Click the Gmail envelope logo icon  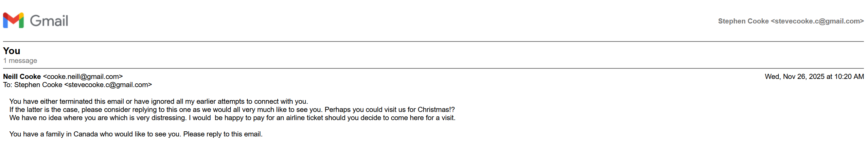[13, 20]
